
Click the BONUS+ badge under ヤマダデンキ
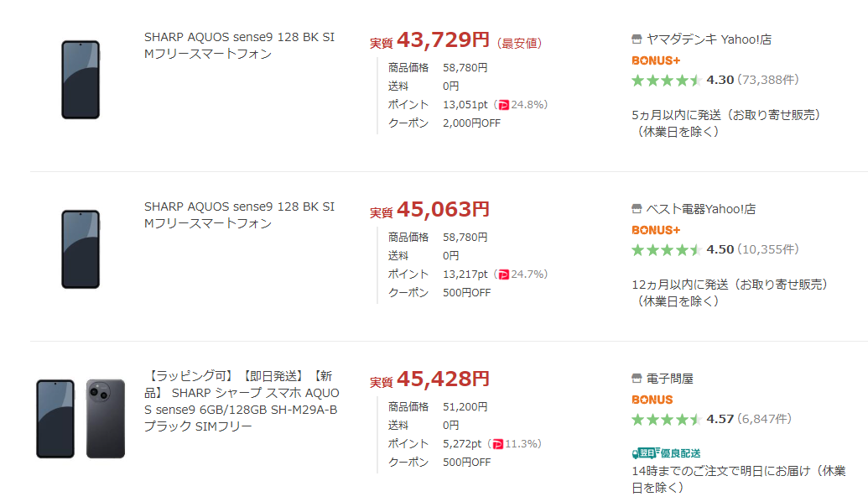pyautogui.click(x=655, y=60)
